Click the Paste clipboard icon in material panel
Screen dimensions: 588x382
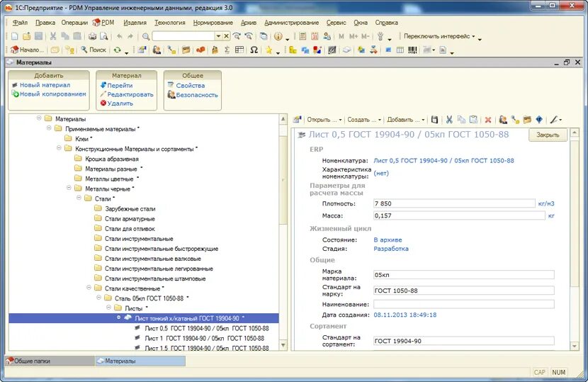474,120
